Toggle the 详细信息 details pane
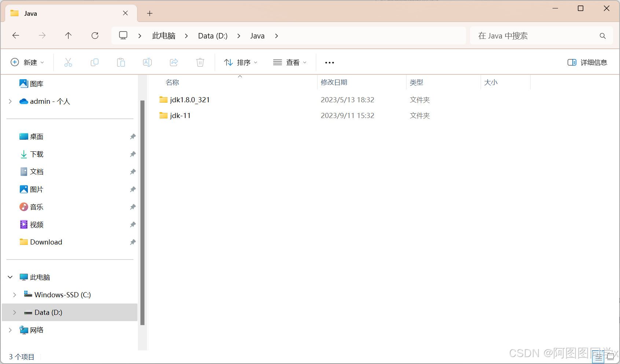Image resolution: width=620 pixels, height=364 pixels. pos(587,62)
